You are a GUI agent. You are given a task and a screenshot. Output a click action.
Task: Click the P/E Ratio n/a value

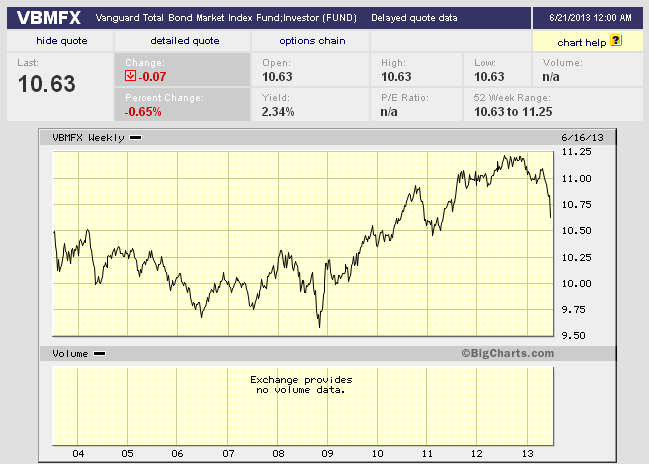(389, 112)
